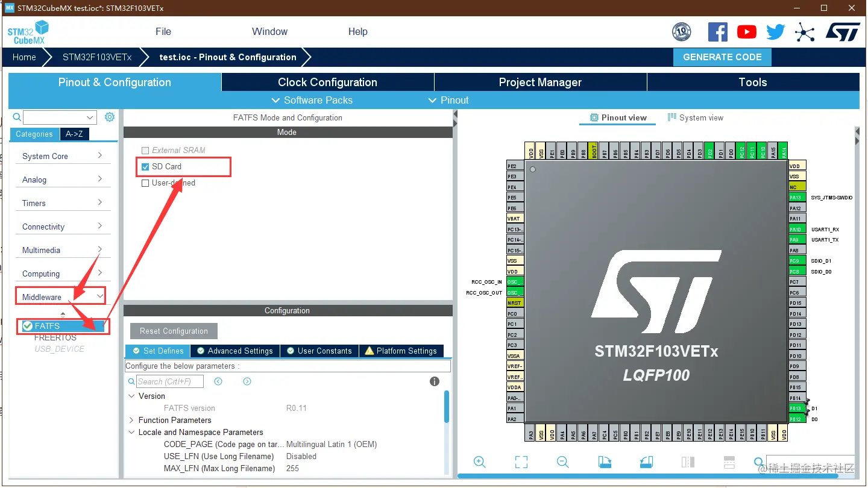Screen dimensions: 868x488
Task: Enable the User-defined checkbox
Action: [145, 183]
